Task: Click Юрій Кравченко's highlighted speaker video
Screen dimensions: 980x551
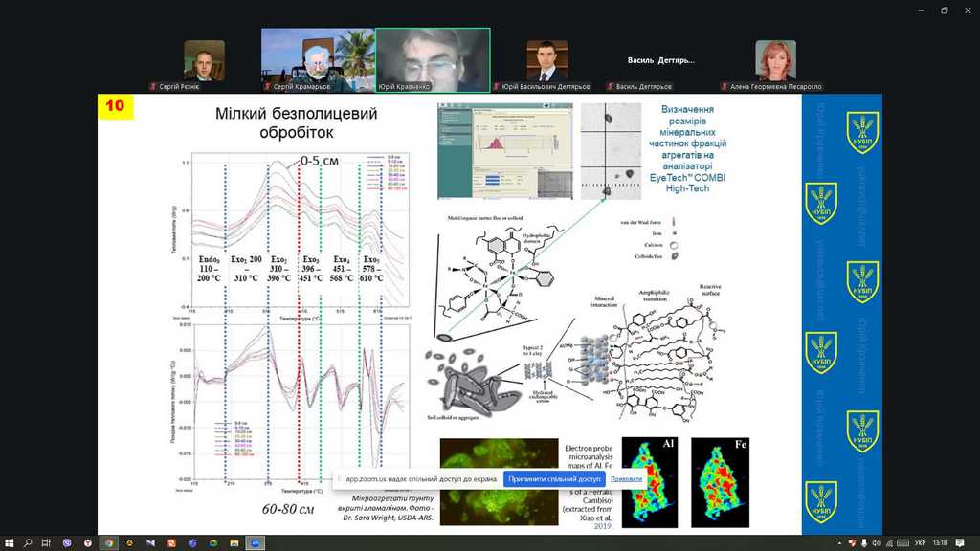Action: tap(433, 59)
